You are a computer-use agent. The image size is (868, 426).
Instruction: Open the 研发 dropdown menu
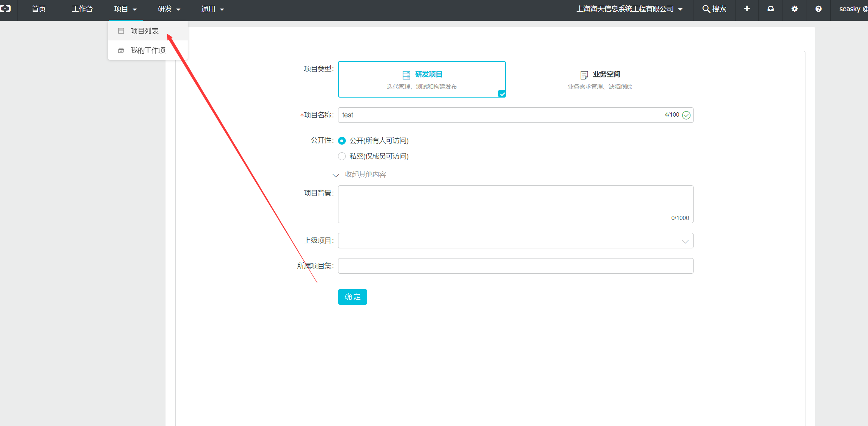coord(169,9)
